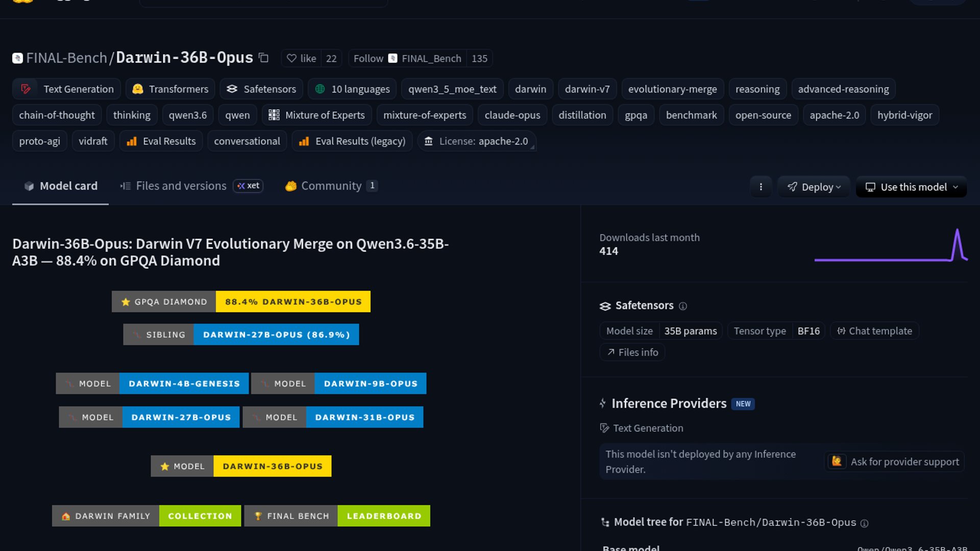
Task: Copy model name with the copy icon
Action: [x=263, y=58]
